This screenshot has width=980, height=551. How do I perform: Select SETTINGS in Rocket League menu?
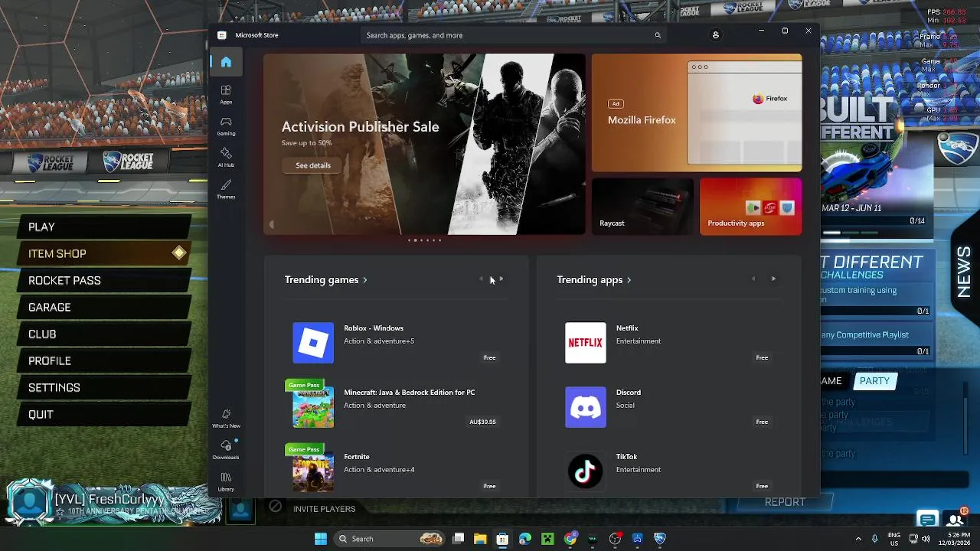pyautogui.click(x=105, y=388)
